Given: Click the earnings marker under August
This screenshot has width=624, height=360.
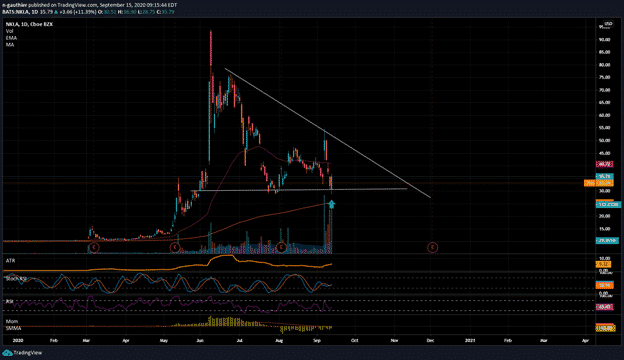Looking at the screenshot, I should (x=281, y=247).
